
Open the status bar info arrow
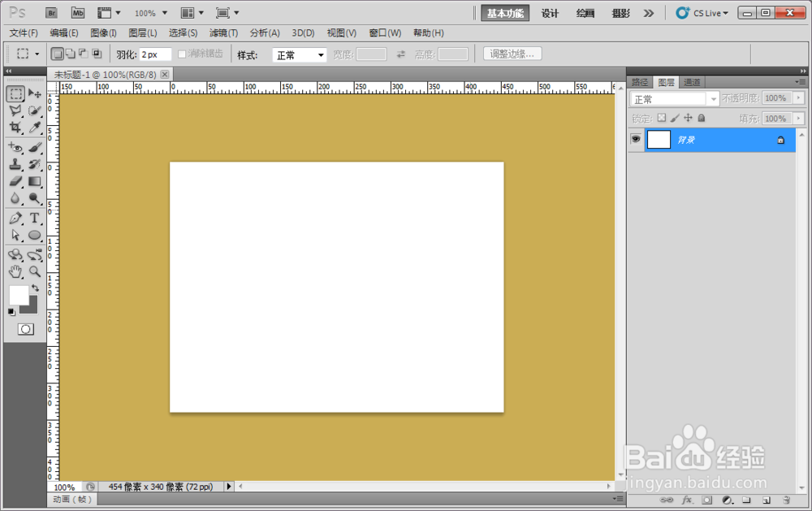[228, 486]
